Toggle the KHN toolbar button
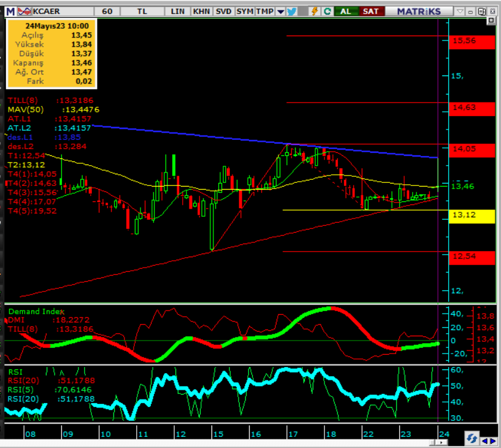501x448 pixels. 201,12
